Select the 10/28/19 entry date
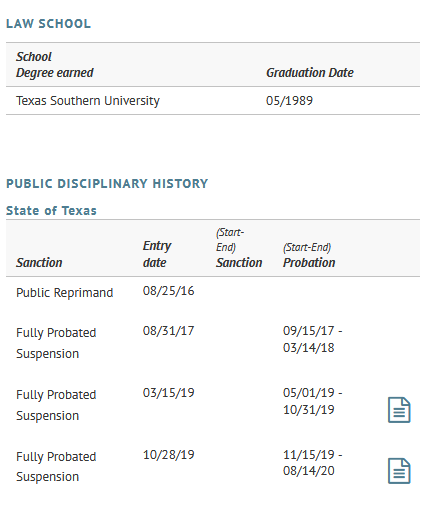The width and height of the screenshot is (428, 517). [168, 455]
